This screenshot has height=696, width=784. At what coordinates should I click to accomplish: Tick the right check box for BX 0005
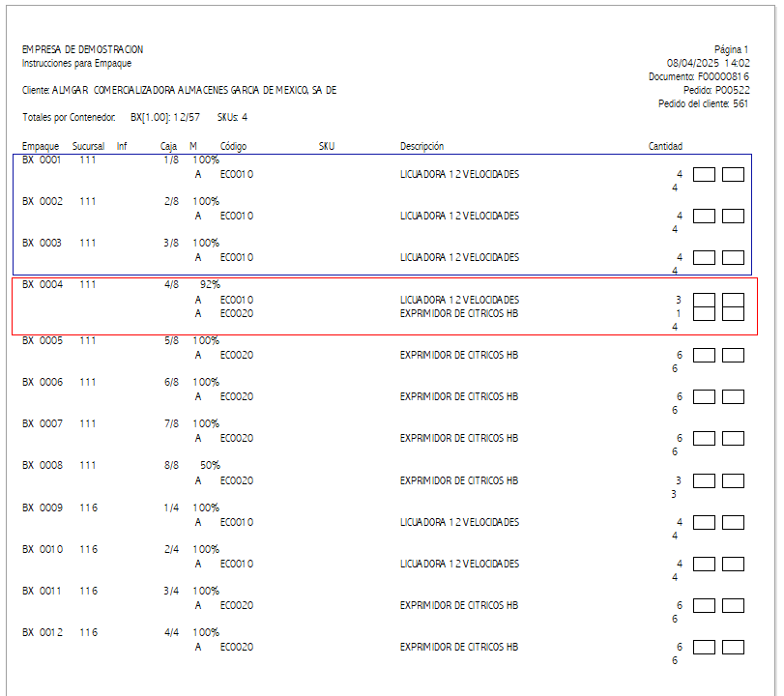pos(733,355)
